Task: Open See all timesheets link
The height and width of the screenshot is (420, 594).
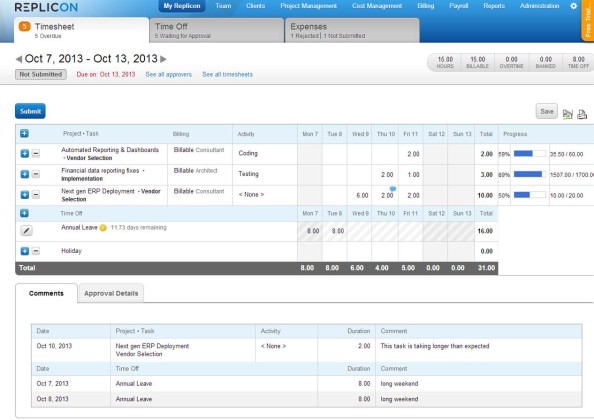Action: tap(227, 75)
